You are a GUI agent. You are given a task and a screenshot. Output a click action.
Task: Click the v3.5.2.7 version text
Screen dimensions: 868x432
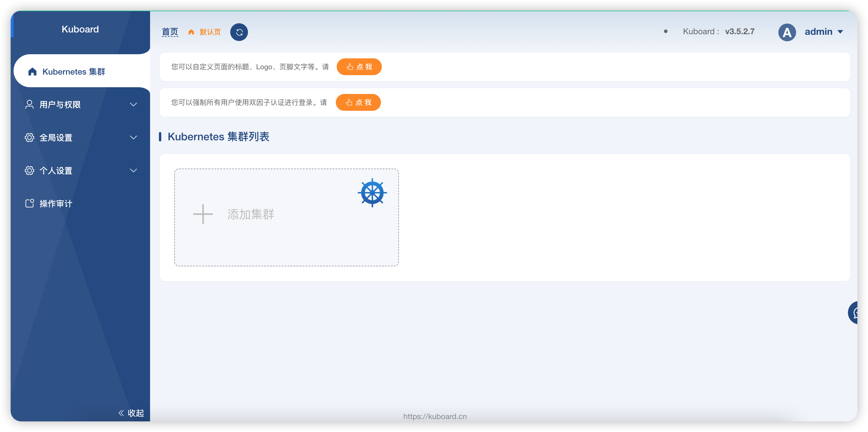pyautogui.click(x=740, y=31)
